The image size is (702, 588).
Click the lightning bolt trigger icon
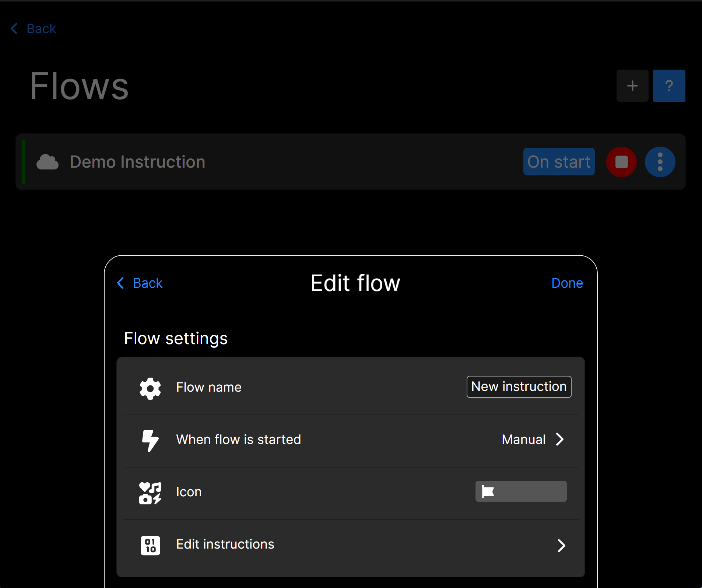150,440
